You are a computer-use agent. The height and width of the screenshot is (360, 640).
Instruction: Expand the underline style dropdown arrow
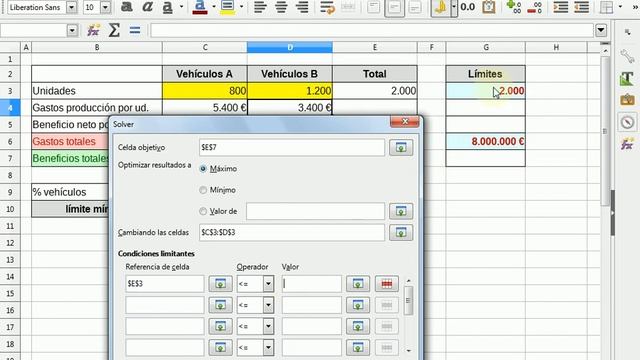coord(181,7)
